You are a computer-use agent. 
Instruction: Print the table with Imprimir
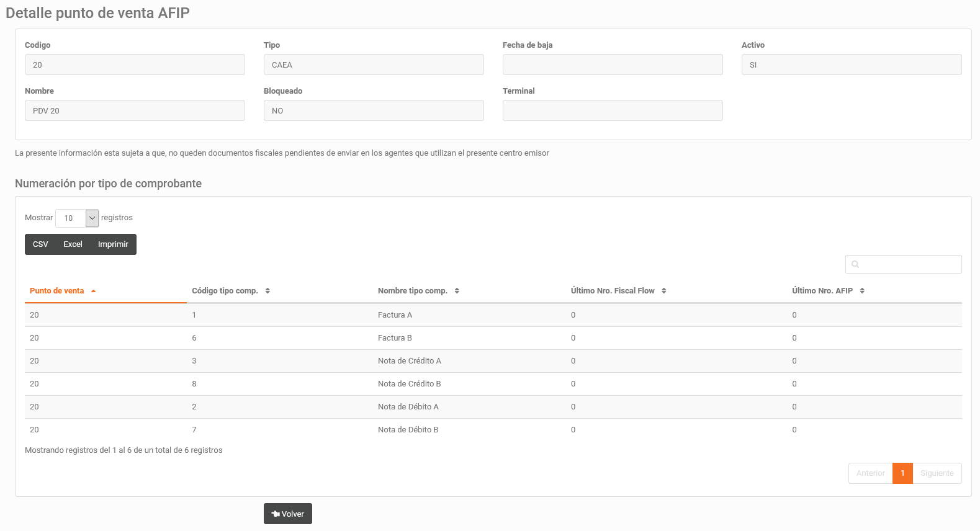pos(113,244)
